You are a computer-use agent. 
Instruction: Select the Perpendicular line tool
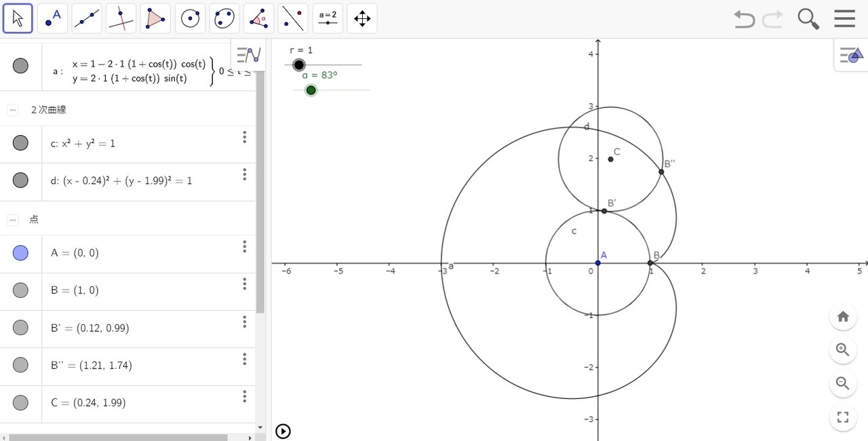coord(121,18)
